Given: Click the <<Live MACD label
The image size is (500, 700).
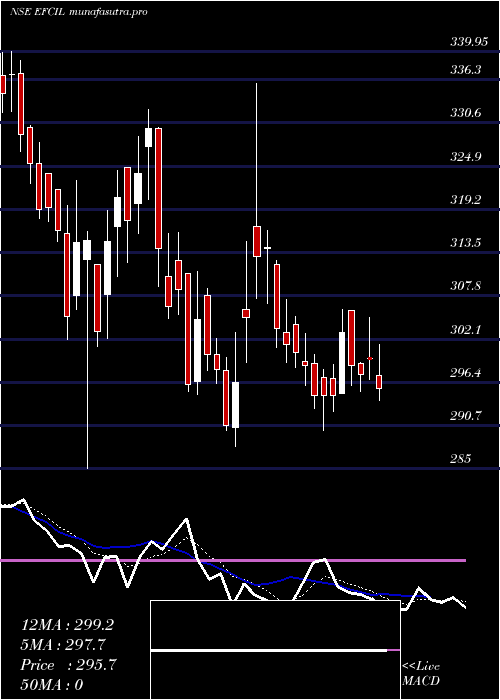Looking at the screenshot, I should pos(421,674).
